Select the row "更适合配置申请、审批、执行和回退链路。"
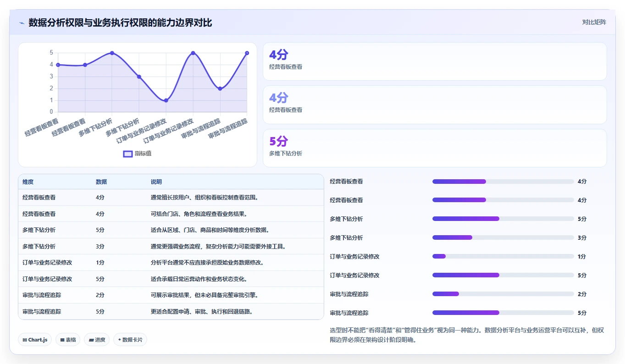 (x=171, y=311)
